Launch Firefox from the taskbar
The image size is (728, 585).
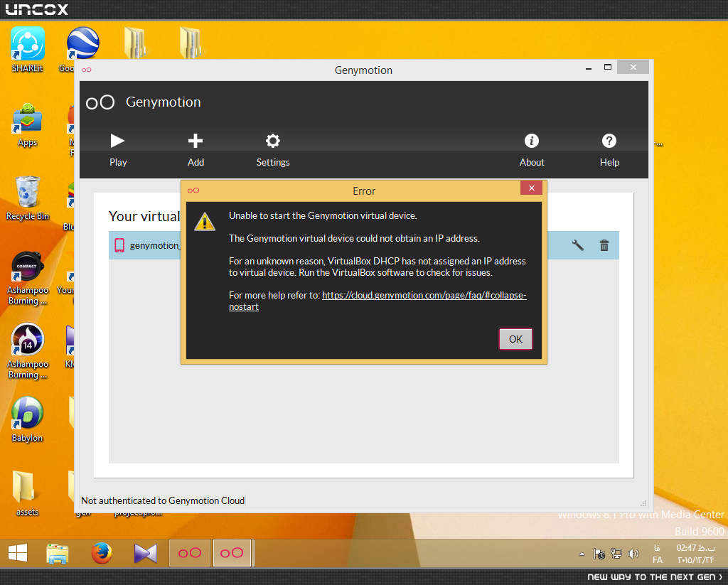click(x=101, y=553)
